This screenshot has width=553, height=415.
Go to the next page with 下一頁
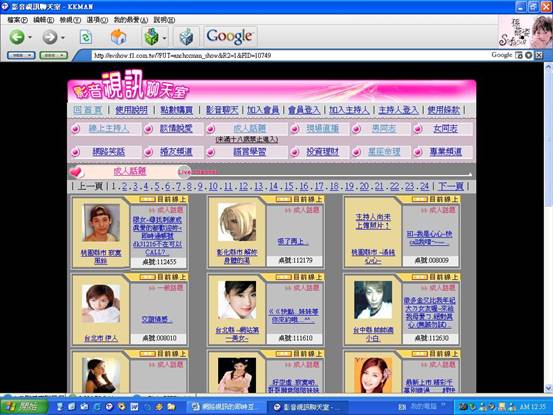click(451, 186)
